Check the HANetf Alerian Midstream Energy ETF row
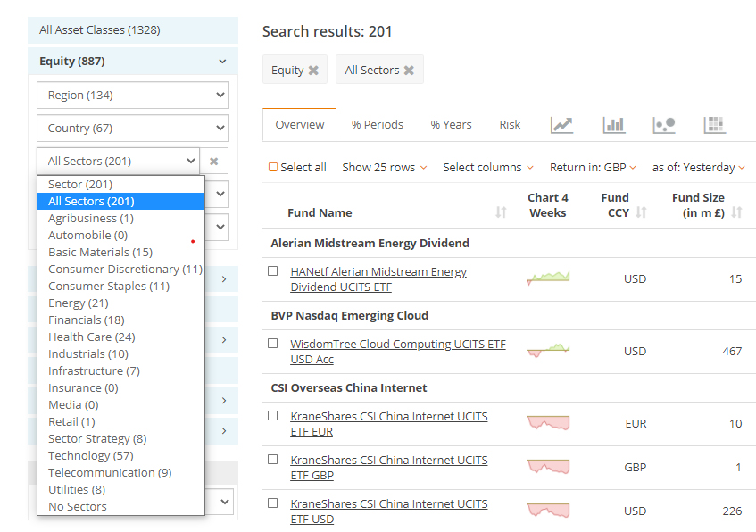The height and width of the screenshot is (532, 756). (x=273, y=271)
